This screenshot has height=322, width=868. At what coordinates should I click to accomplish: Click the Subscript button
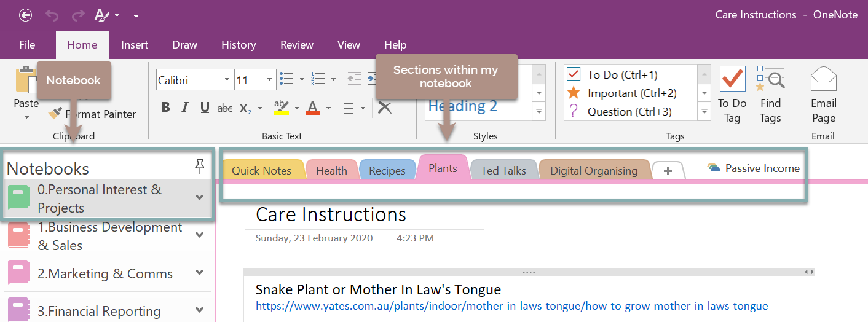click(245, 108)
